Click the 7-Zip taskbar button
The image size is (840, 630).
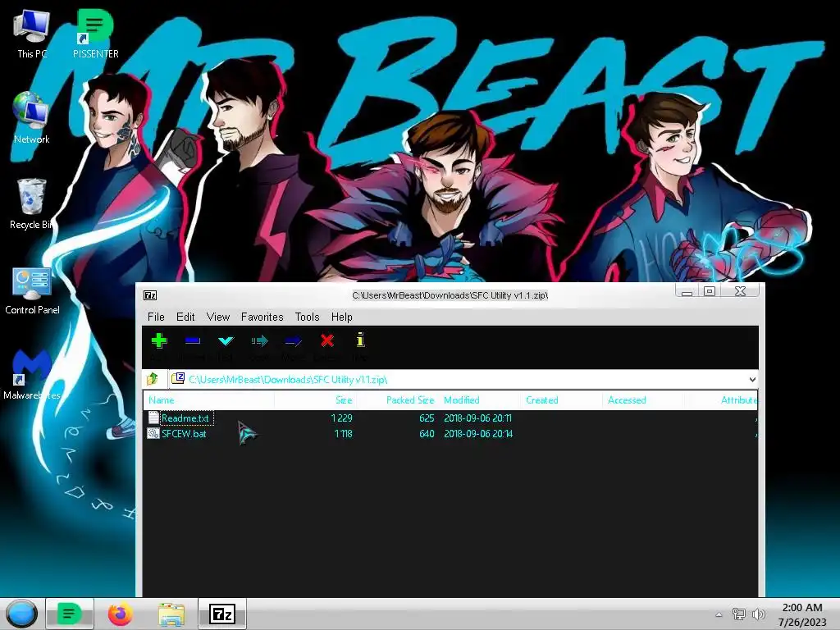click(221, 614)
